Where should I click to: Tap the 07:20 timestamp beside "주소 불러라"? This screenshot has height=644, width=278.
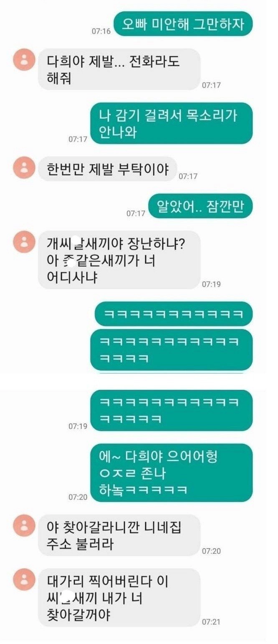pos(211,551)
